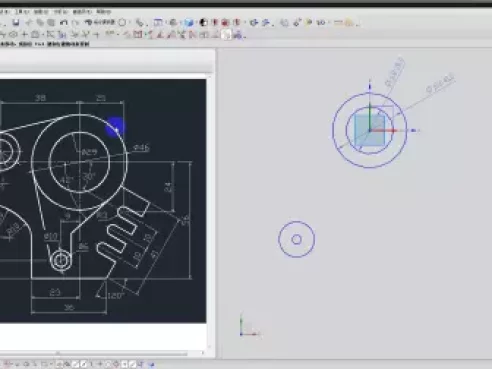Open the second visible menu bar item
492x369 pixels.
click(x=22, y=12)
